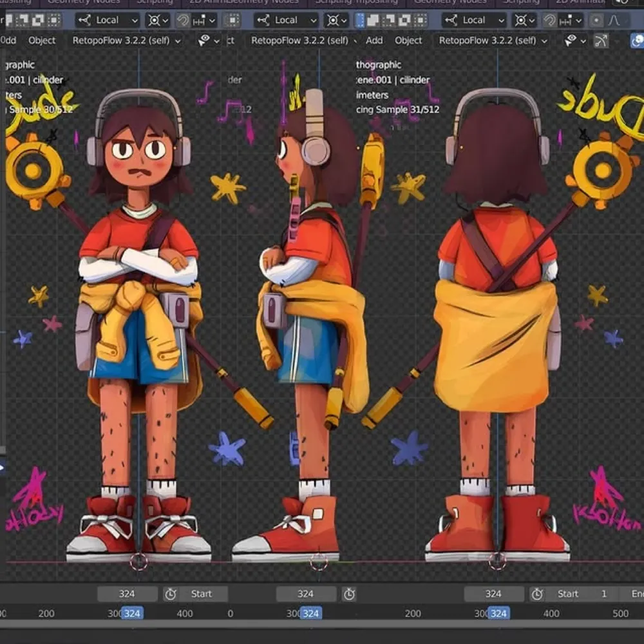Click invert-selection mode icon in left viewport header

click(x=38, y=20)
